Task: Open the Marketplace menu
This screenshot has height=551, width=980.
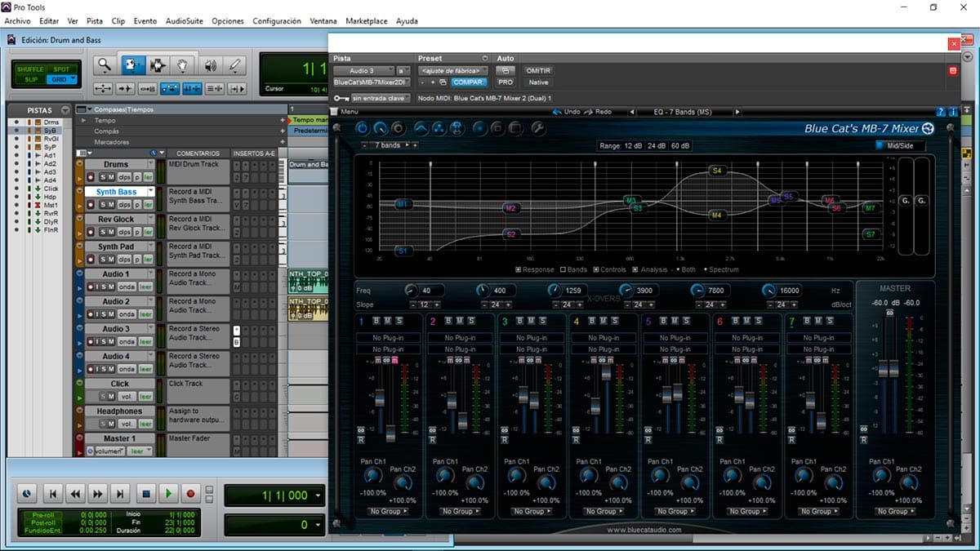Action: [367, 20]
